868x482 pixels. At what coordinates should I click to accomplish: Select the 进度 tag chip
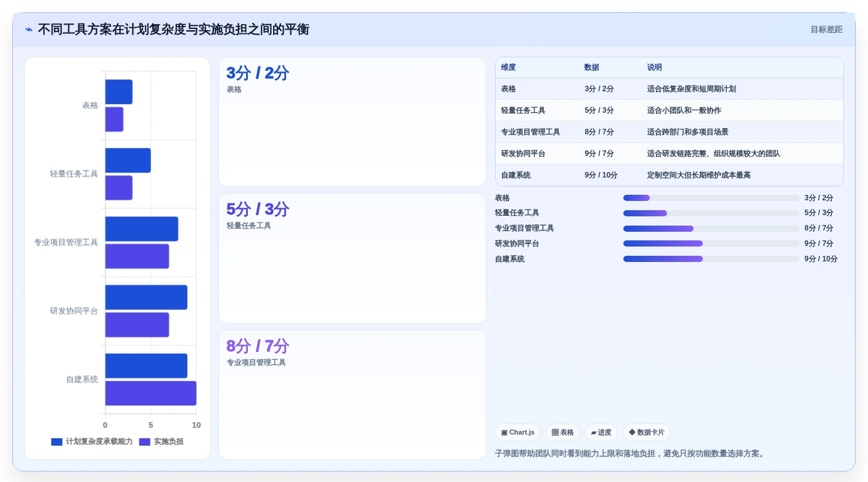click(x=601, y=433)
